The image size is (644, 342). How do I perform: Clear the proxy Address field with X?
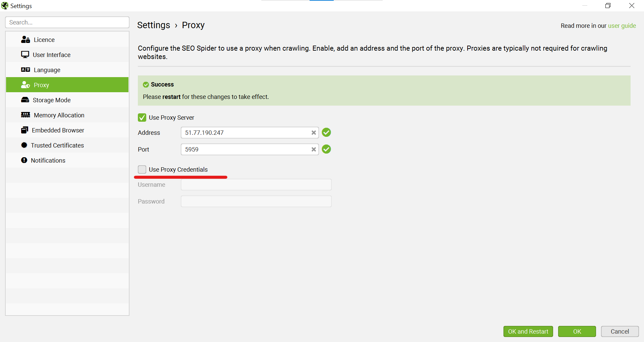314,133
